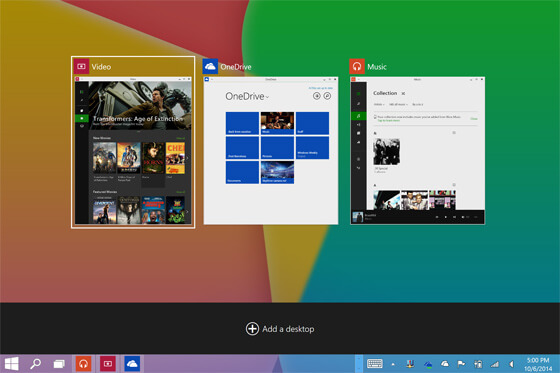The height and width of the screenshot is (373, 560).
Task: Expand the hidden tray icons arrow
Action: point(393,364)
